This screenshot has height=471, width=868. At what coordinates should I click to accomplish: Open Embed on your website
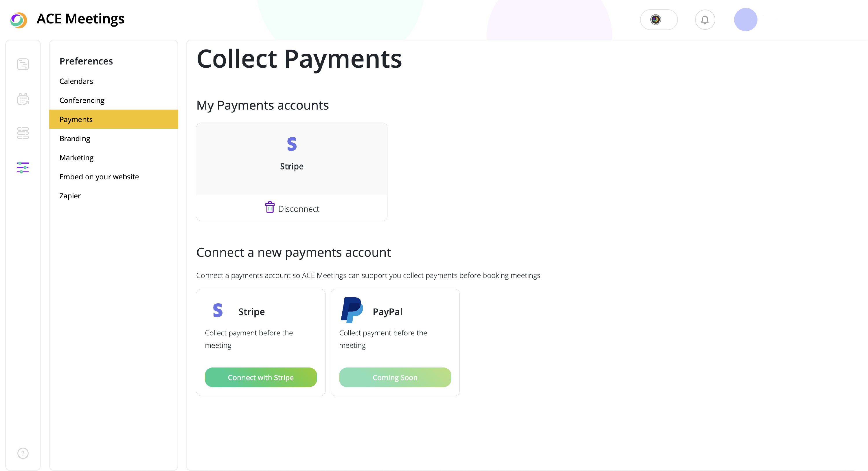(99, 177)
